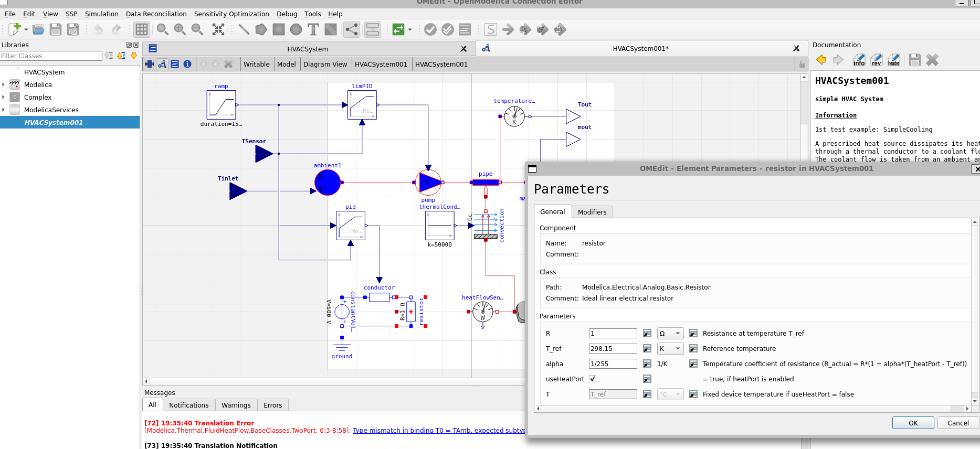Click the Zoom Out icon
Viewport: 980px width, 449px height.
coord(197,29)
